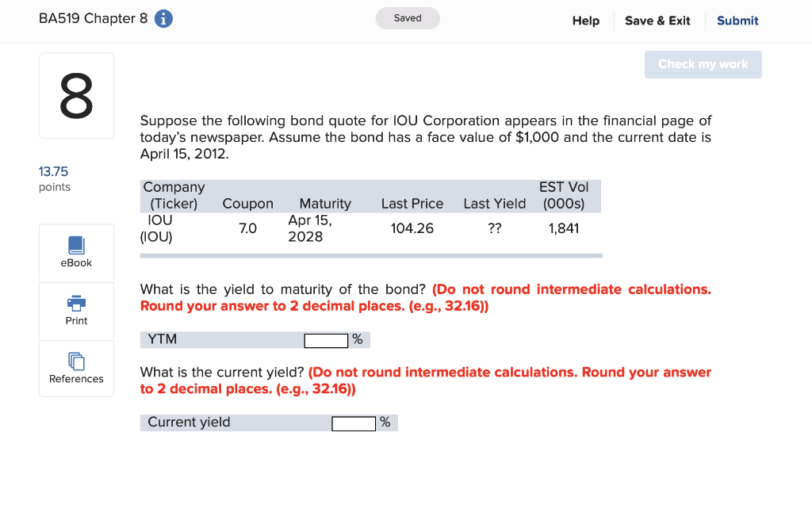Click the printer icon in the sidebar

click(76, 304)
